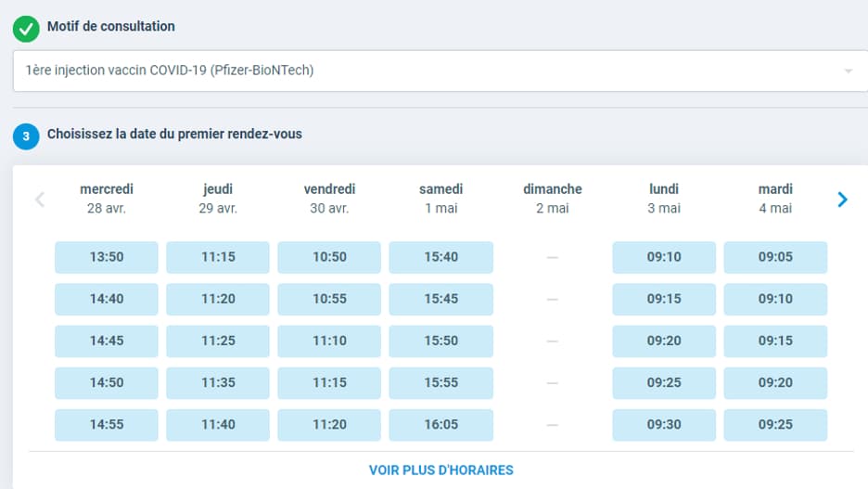868x489 pixels.
Task: Select 11:20 slot on vendredi 30 avr.
Action: coord(329,425)
